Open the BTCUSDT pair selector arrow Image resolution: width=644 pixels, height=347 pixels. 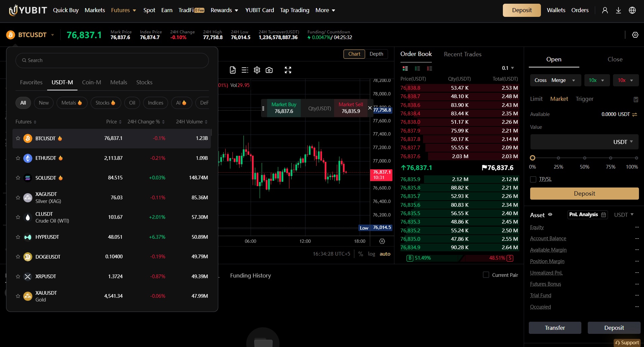tap(53, 35)
